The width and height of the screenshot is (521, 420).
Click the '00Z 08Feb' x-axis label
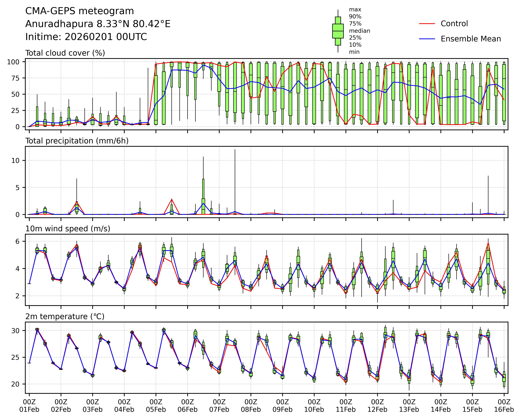click(251, 406)
